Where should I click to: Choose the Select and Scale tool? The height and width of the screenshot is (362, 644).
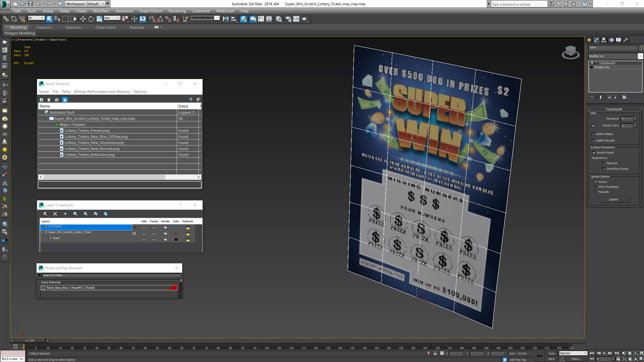(x=99, y=19)
